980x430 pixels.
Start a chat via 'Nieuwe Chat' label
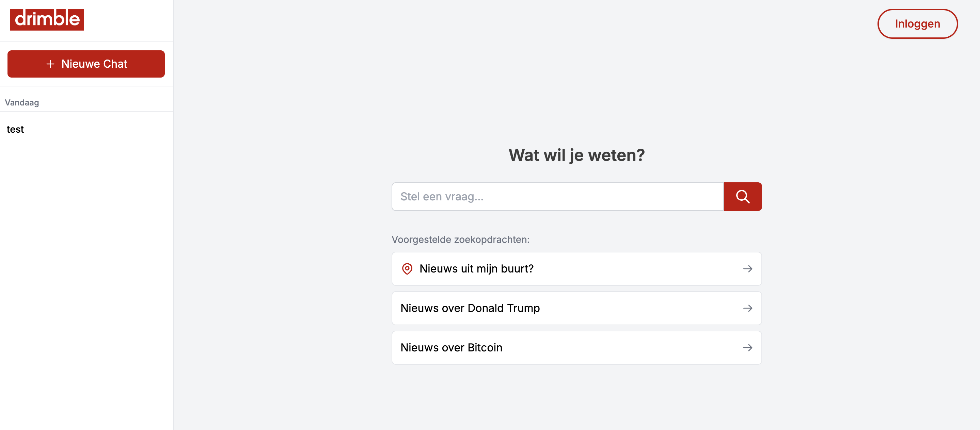(94, 64)
